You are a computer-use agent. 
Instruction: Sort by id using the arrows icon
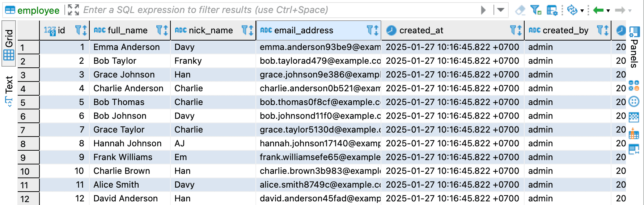click(x=85, y=30)
